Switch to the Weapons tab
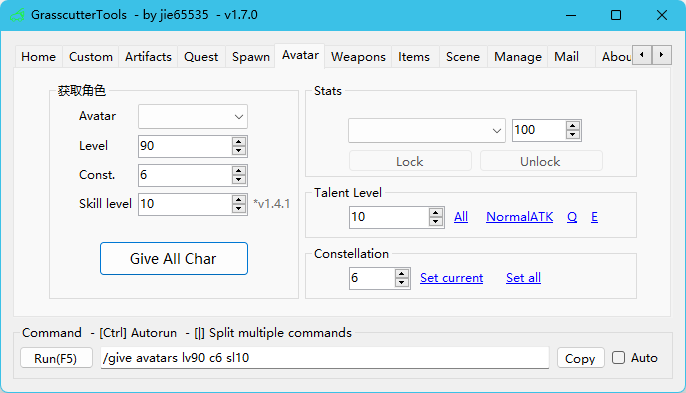686x393 pixels. pos(358,57)
